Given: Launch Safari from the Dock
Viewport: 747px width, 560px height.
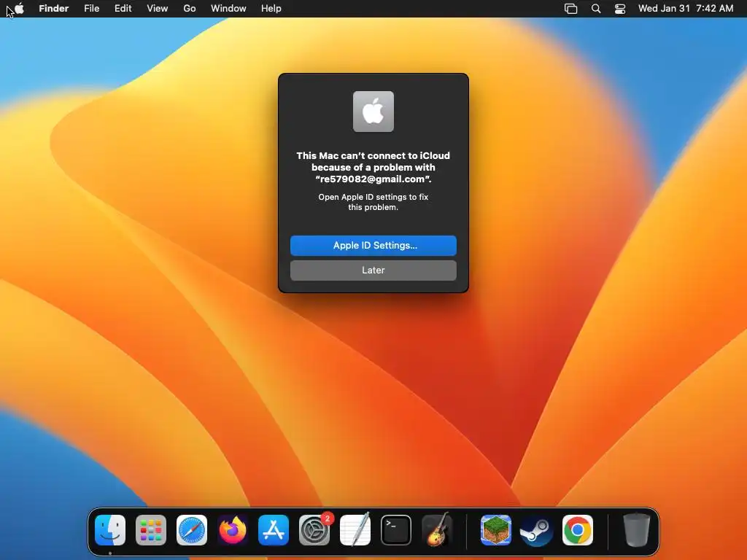Looking at the screenshot, I should 192,530.
